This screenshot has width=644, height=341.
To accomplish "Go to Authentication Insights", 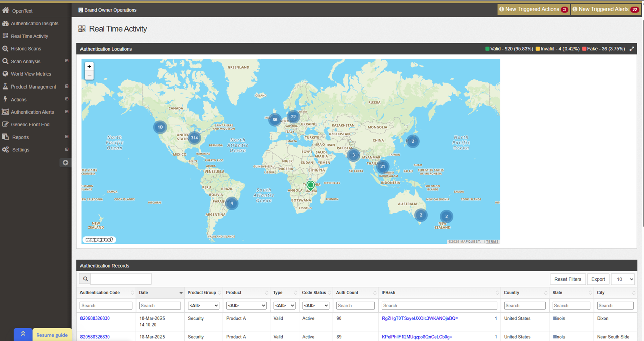I will (x=35, y=23).
